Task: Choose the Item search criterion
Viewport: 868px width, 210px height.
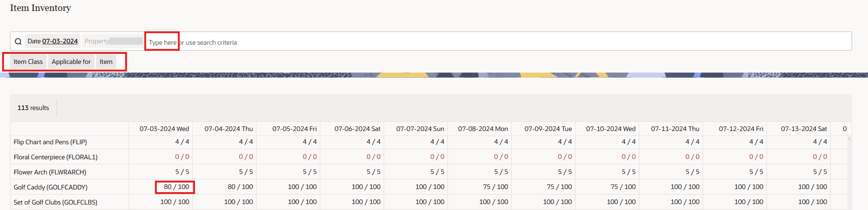Action: [106, 62]
